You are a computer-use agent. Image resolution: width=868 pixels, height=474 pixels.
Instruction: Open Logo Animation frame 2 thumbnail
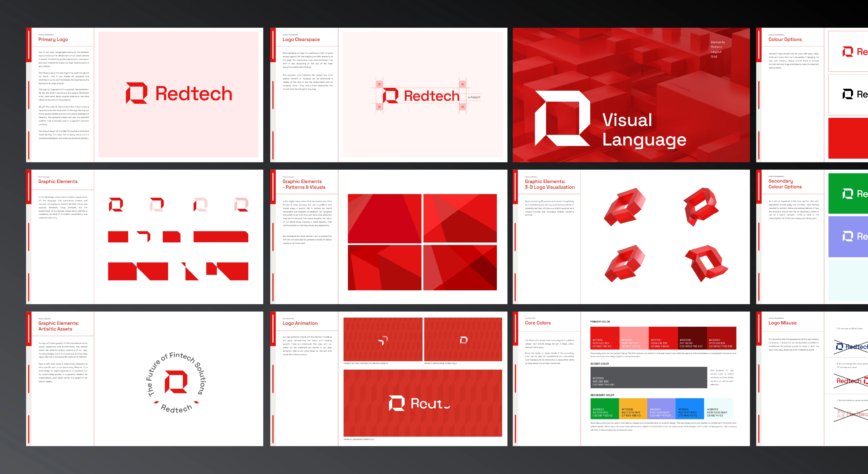pos(463,339)
